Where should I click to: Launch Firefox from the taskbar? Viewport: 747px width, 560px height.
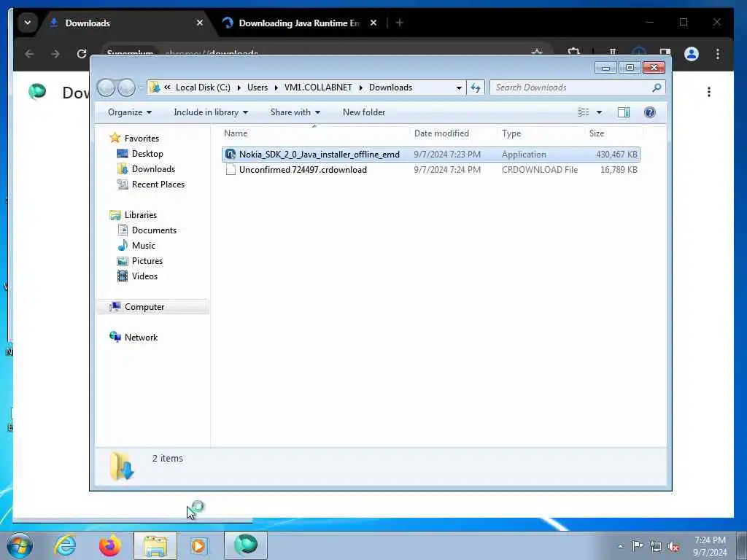[109, 545]
